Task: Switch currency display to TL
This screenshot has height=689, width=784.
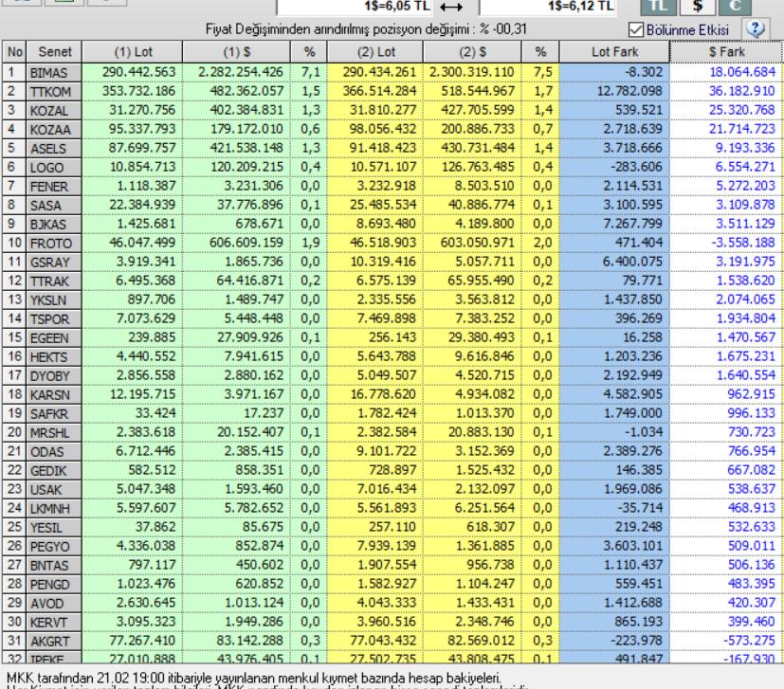Action: [658, 6]
